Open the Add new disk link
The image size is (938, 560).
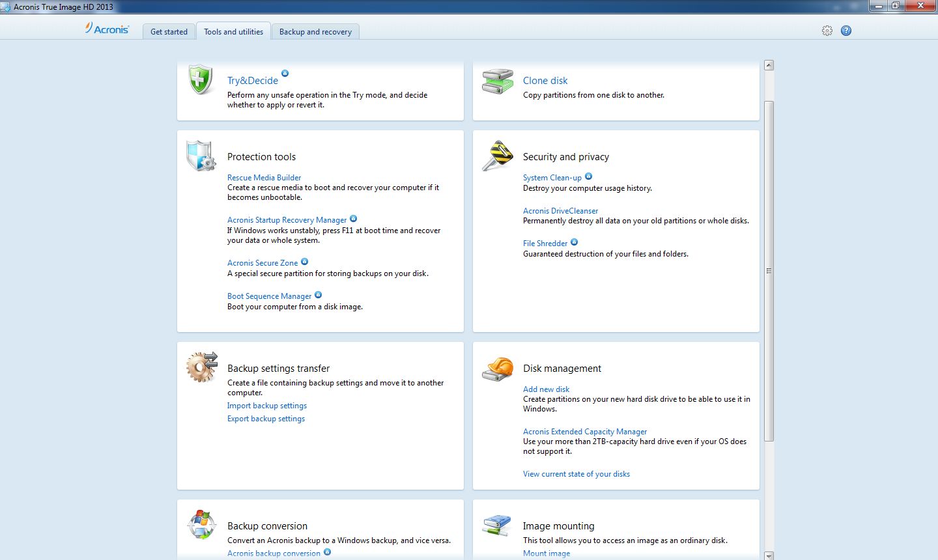pyautogui.click(x=546, y=389)
